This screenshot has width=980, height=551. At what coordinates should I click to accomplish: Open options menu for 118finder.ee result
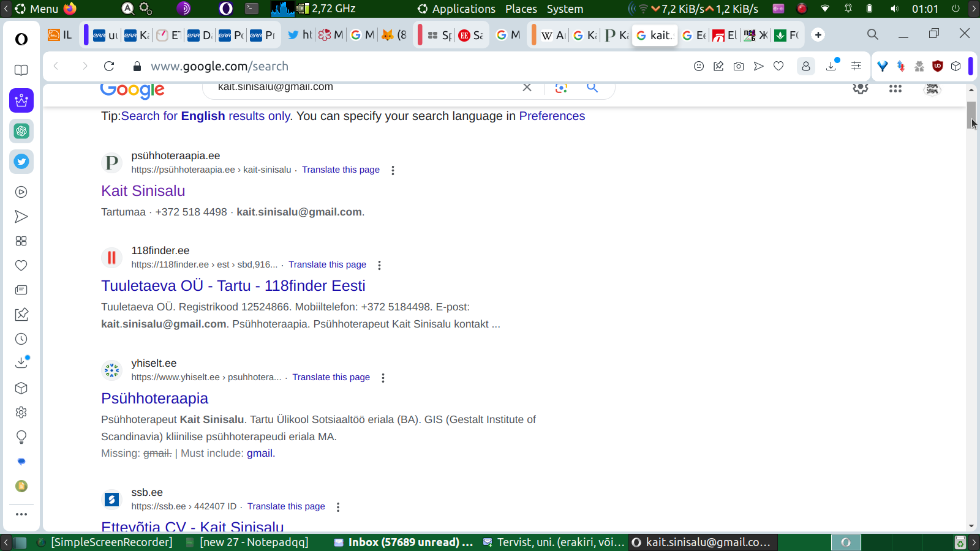pos(380,265)
